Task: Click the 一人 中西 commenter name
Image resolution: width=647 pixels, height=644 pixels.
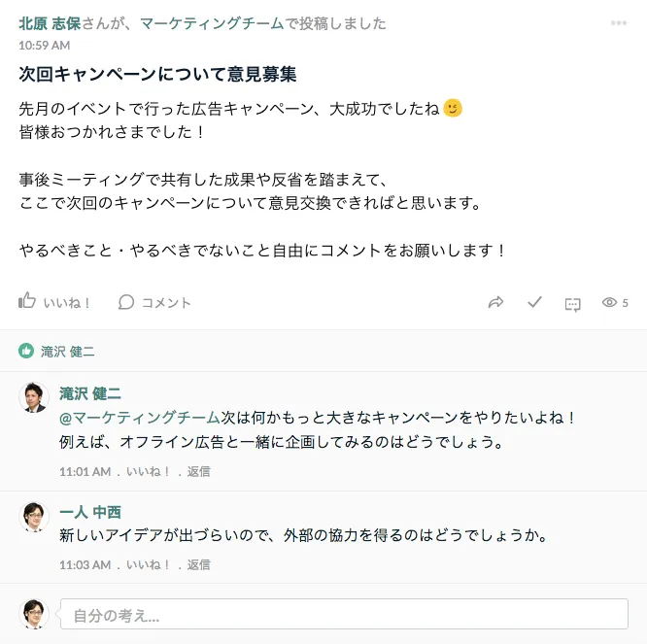Action: point(90,512)
